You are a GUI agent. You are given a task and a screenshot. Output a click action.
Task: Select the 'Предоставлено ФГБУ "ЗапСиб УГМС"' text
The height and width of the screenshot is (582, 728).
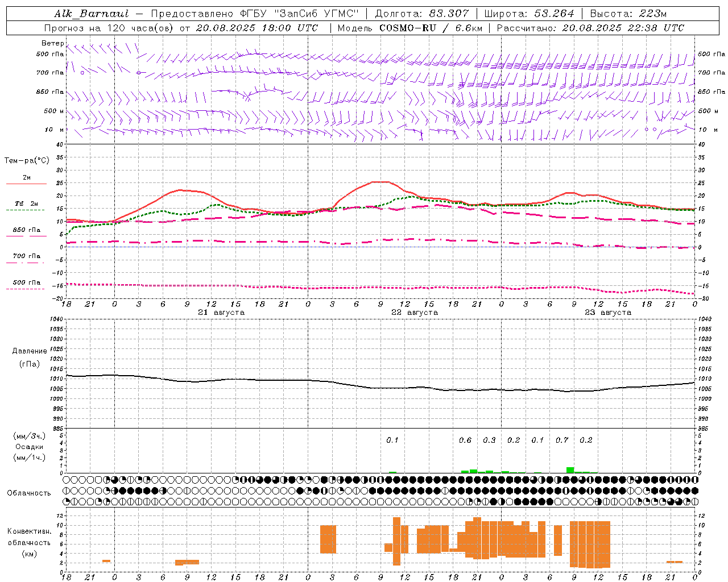click(x=255, y=14)
